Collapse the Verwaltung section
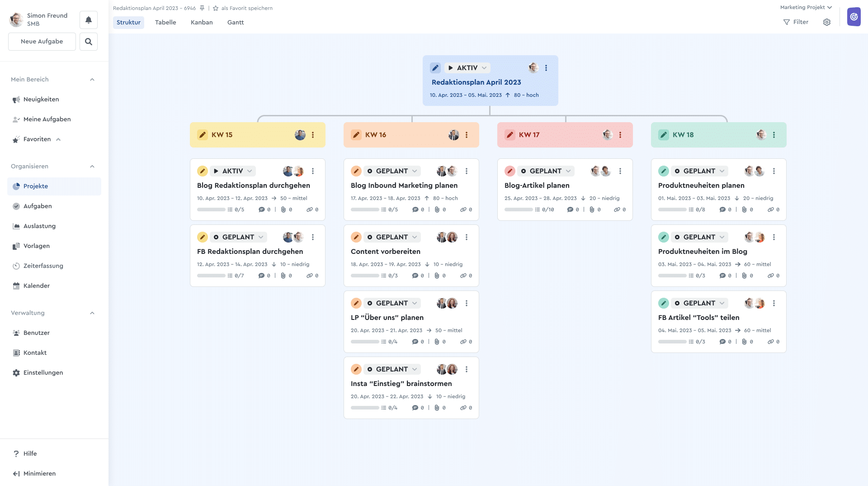This screenshot has height=486, width=868. [x=92, y=313]
